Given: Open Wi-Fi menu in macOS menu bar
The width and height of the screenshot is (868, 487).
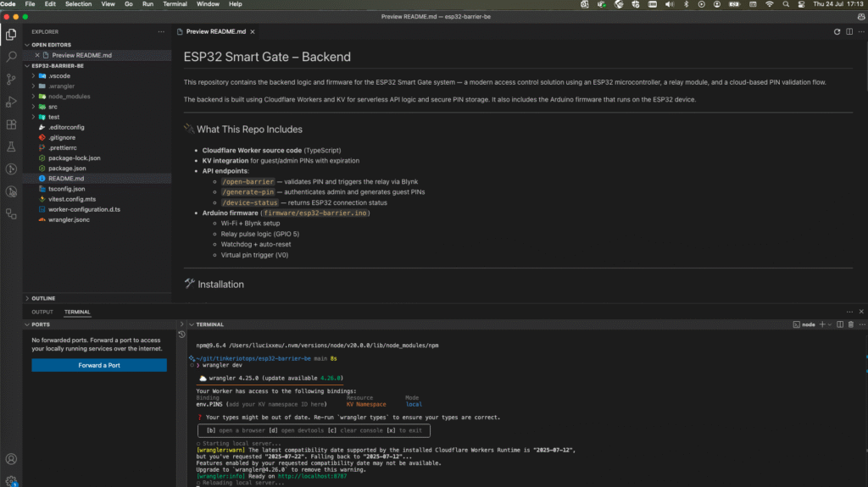Looking at the screenshot, I should coord(770,4).
